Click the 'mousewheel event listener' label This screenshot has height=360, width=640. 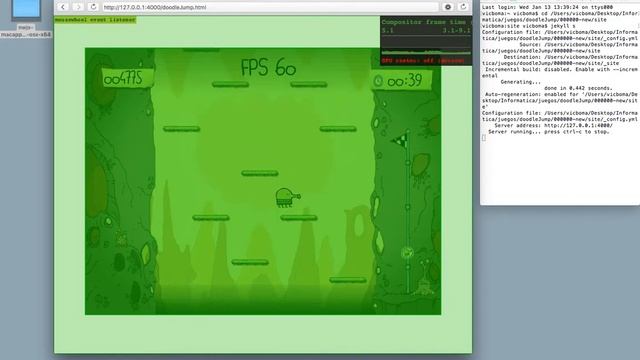95,20
